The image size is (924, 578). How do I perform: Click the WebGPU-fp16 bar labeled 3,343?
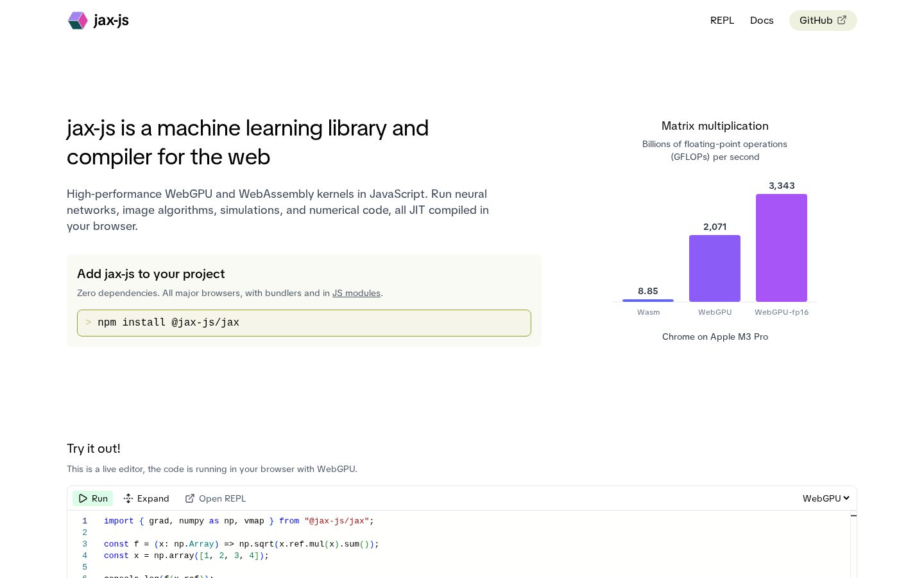pyautogui.click(x=782, y=248)
